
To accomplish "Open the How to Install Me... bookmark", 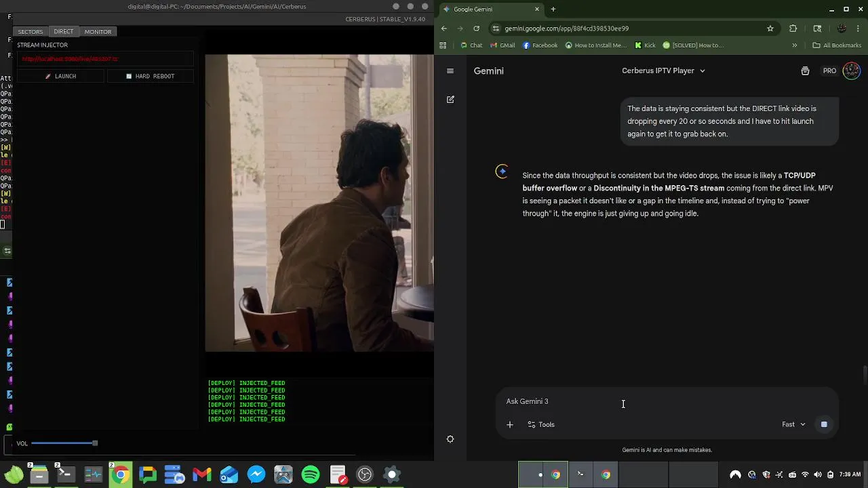I will (x=596, y=45).
